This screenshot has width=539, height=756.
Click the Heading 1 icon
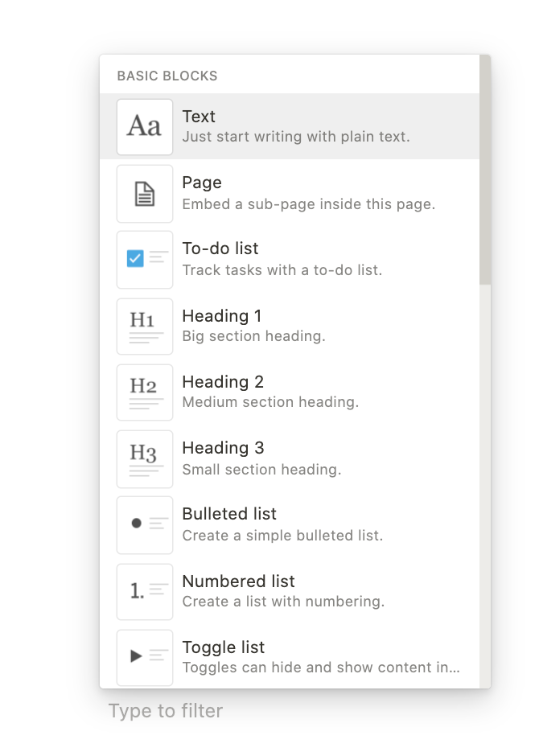pos(144,326)
